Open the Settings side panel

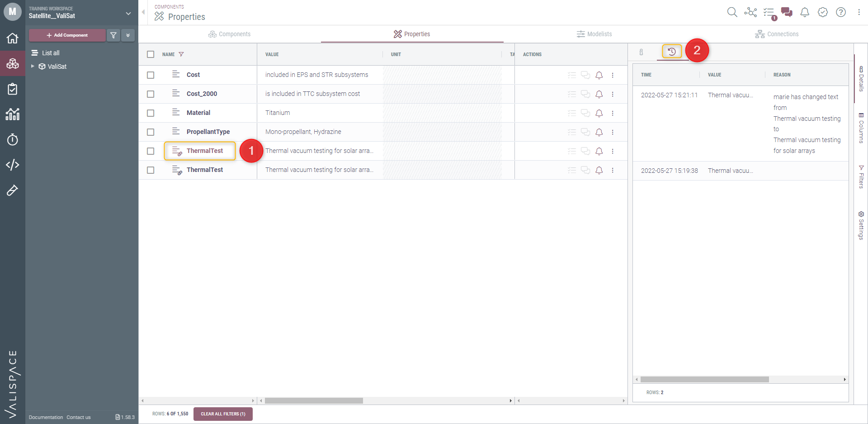861,225
